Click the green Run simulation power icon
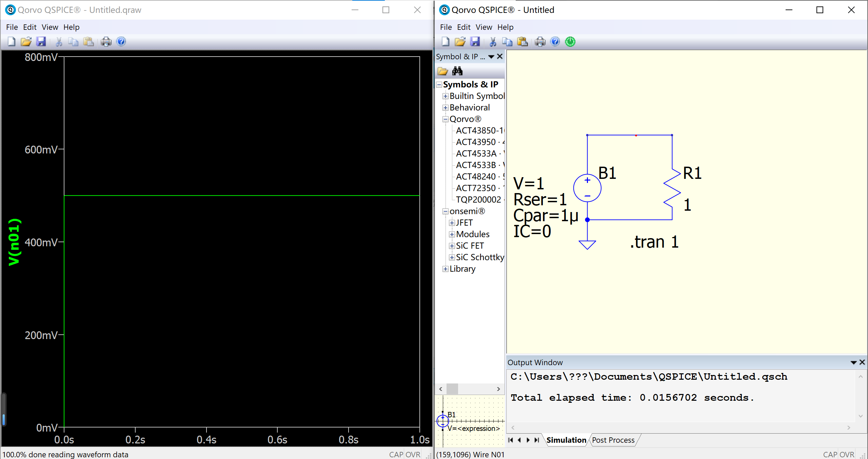The width and height of the screenshot is (868, 459). [x=570, y=42]
